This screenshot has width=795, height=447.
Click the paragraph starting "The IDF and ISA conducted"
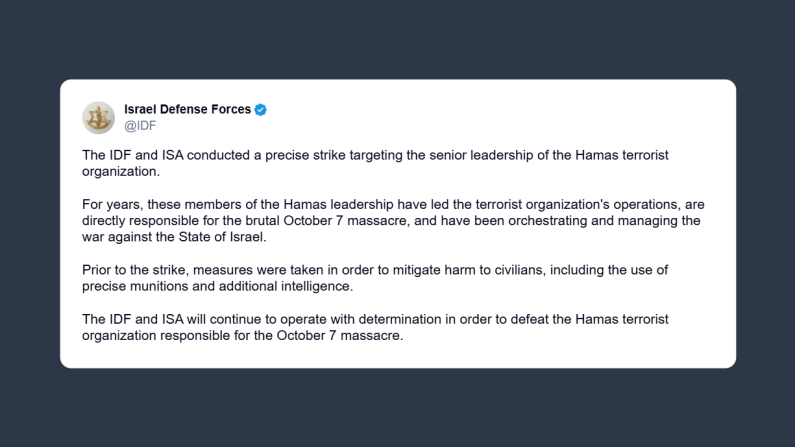[375, 163]
